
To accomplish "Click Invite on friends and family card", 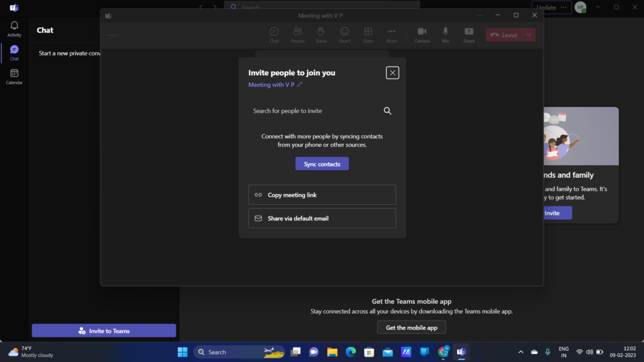I will (x=556, y=213).
